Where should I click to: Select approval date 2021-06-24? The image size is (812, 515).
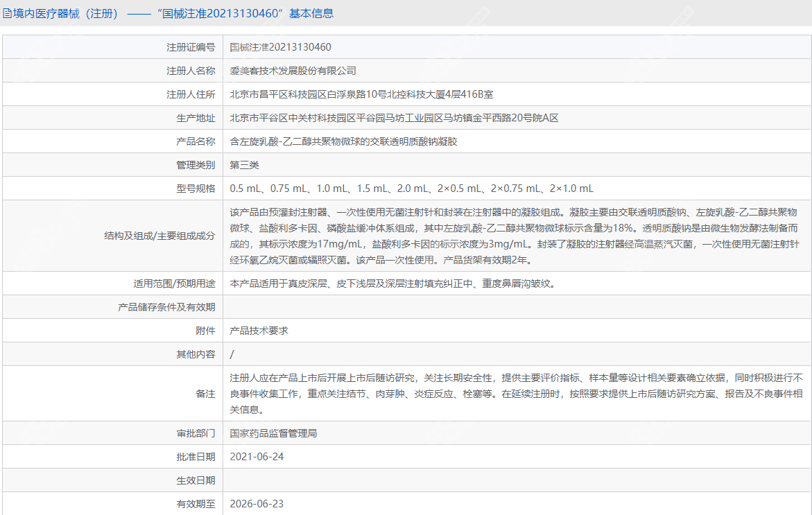coord(257,457)
